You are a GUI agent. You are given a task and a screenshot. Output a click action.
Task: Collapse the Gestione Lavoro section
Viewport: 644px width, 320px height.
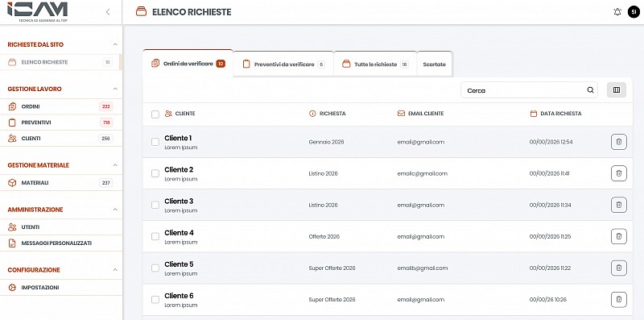click(115, 89)
